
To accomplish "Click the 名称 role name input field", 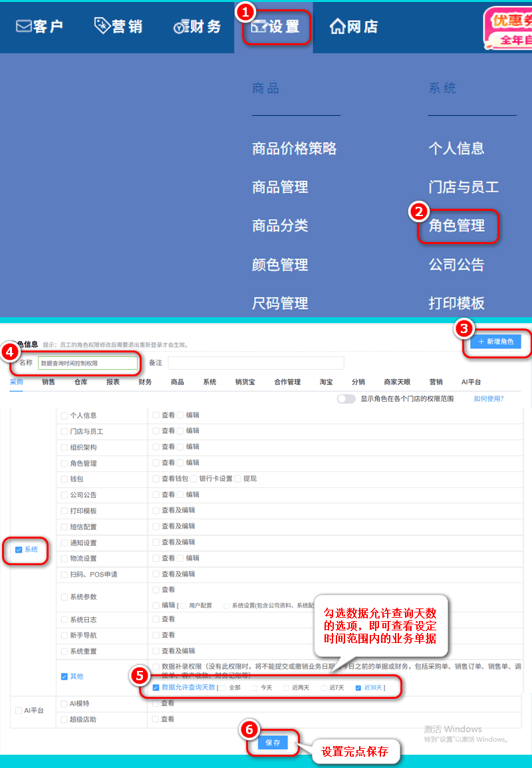I will click(88, 363).
